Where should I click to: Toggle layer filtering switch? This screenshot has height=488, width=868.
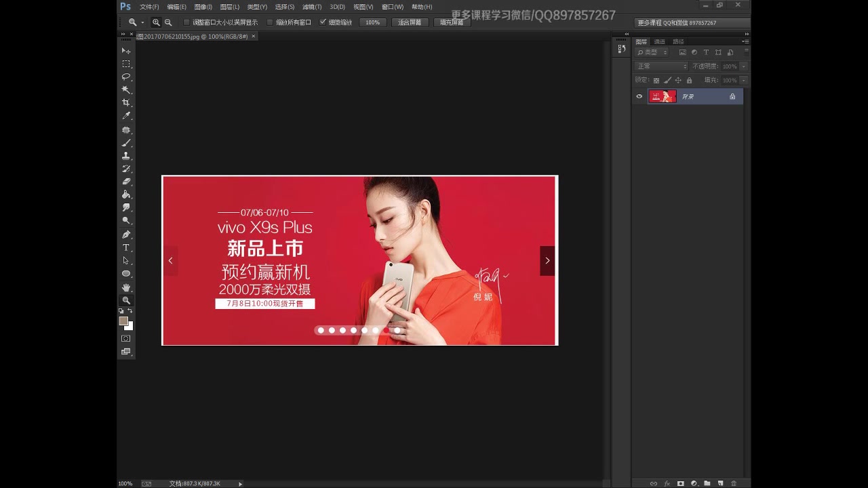(747, 52)
